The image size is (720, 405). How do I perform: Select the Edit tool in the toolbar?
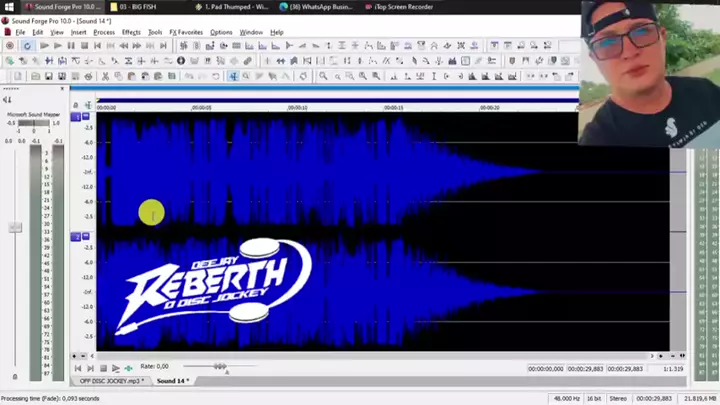[233, 76]
